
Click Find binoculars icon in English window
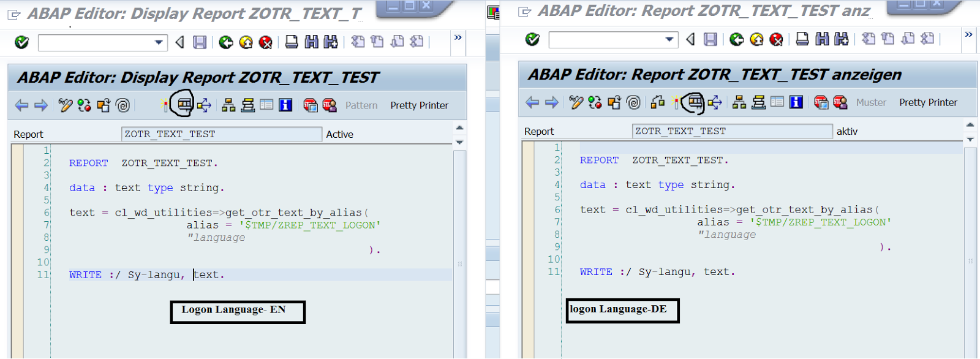click(x=312, y=42)
